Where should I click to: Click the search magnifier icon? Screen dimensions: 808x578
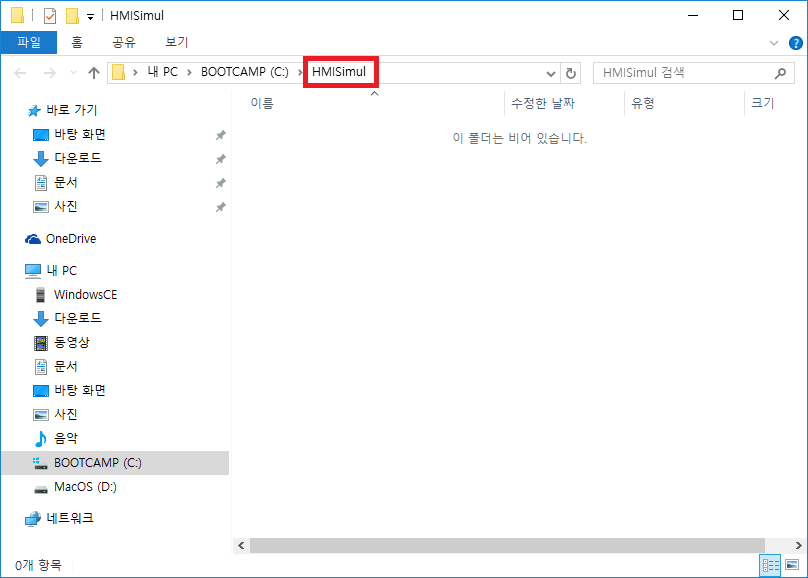(x=781, y=73)
